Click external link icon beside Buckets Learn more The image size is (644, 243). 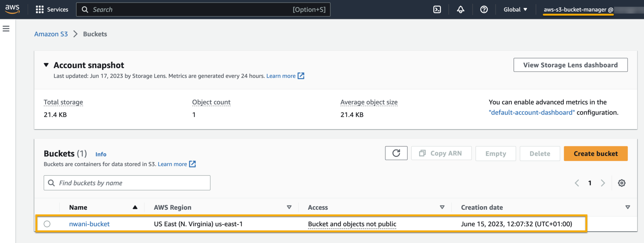pyautogui.click(x=192, y=164)
